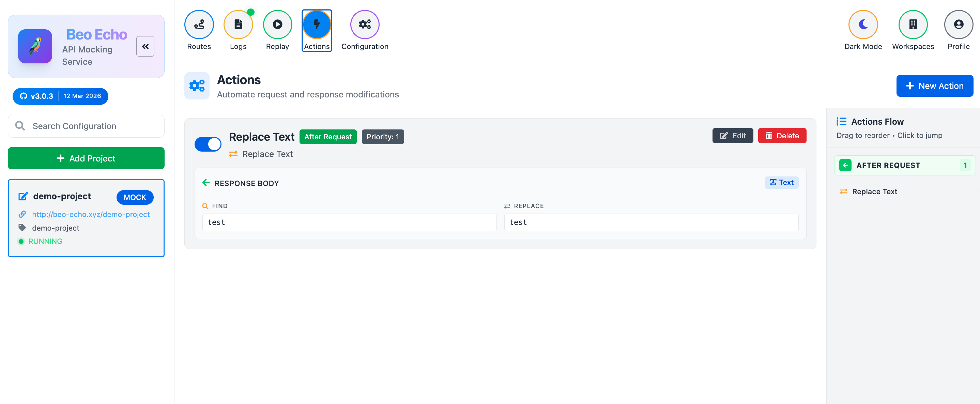Select the Actions tab

click(x=317, y=30)
